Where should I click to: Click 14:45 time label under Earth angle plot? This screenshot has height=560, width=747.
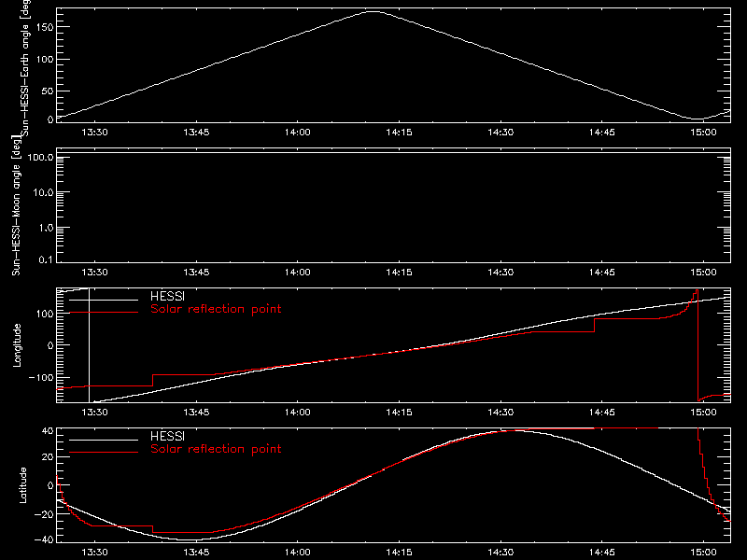(x=601, y=132)
